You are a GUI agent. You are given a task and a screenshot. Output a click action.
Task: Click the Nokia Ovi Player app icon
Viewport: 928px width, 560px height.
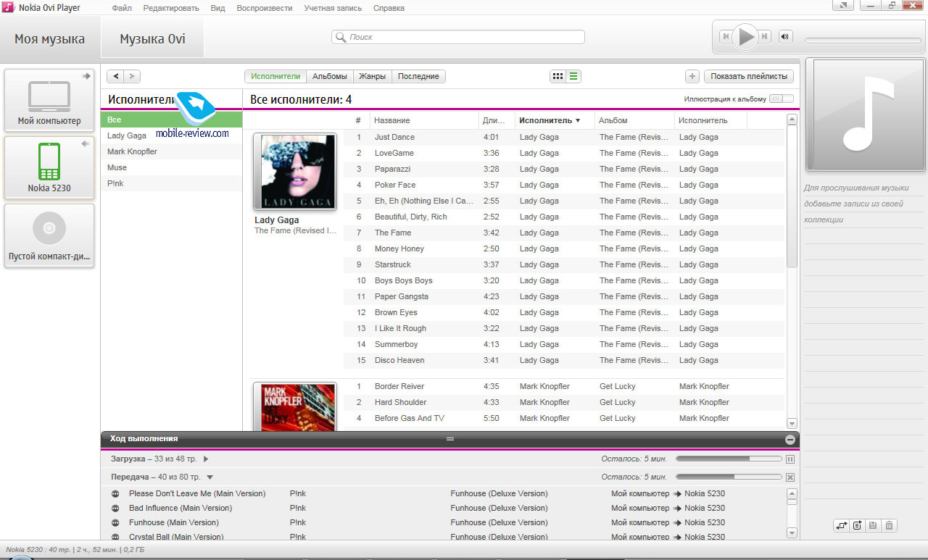tap(9, 7)
